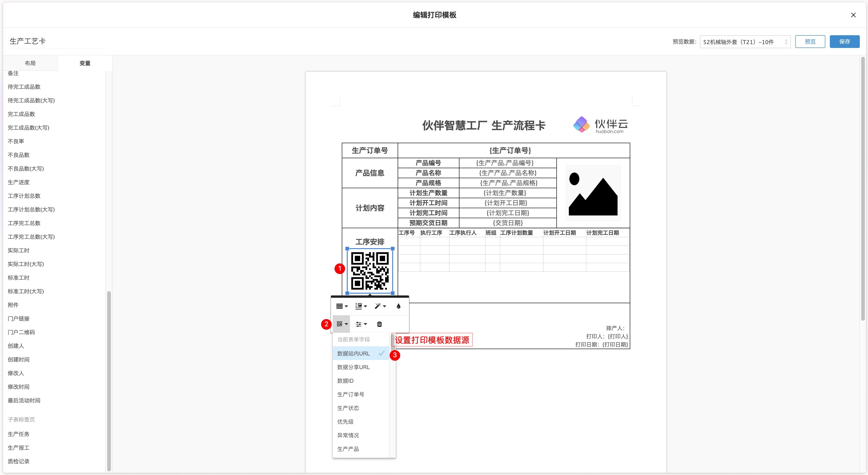Choose 生产产品 in dropdown menu
The image size is (868, 475).
pyautogui.click(x=361, y=449)
